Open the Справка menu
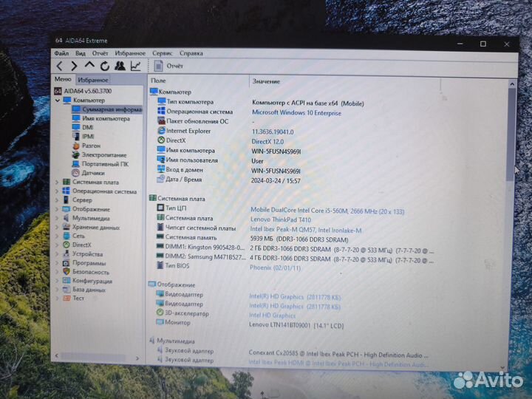 (x=191, y=53)
